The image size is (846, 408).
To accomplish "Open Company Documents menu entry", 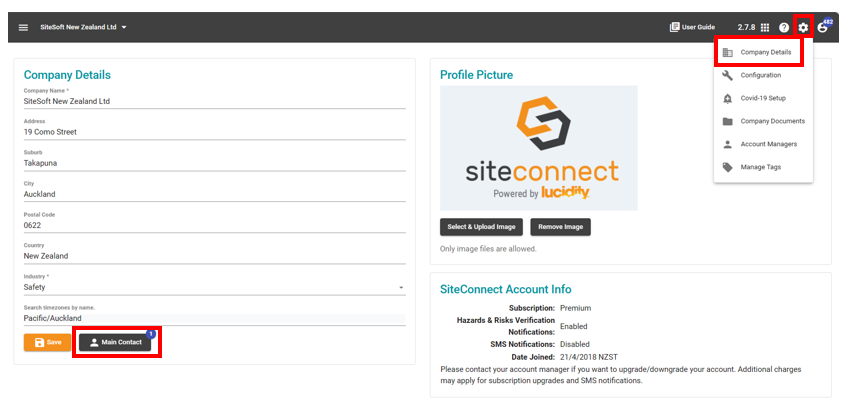I will (763, 121).
